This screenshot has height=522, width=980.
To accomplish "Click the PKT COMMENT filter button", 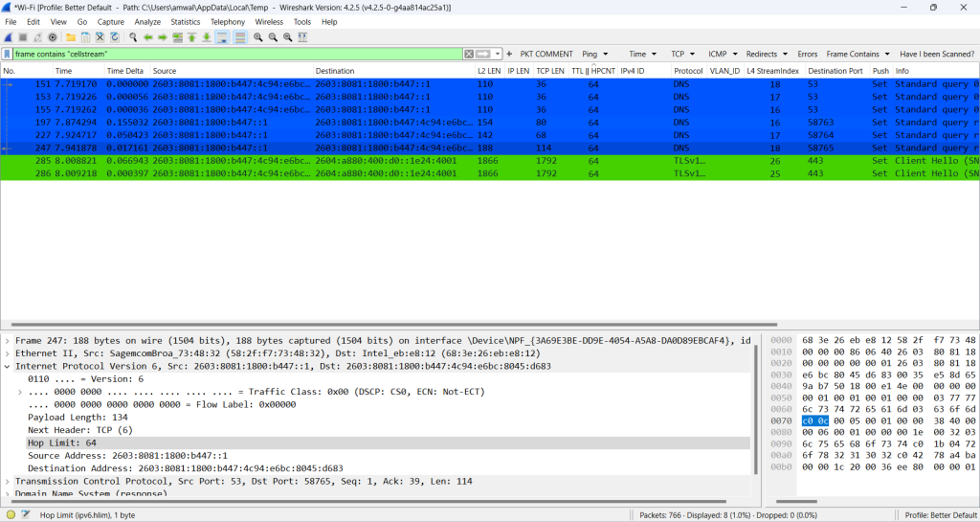I will point(546,54).
